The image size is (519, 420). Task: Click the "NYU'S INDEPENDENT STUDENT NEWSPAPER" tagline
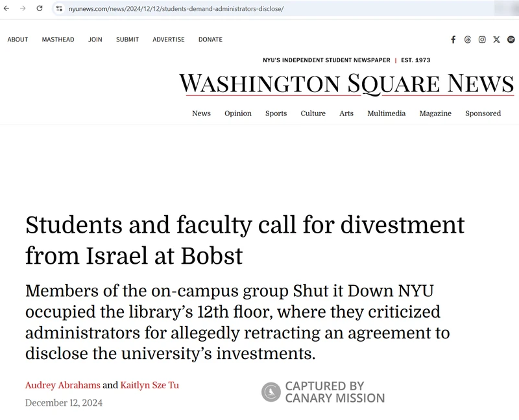click(x=327, y=60)
